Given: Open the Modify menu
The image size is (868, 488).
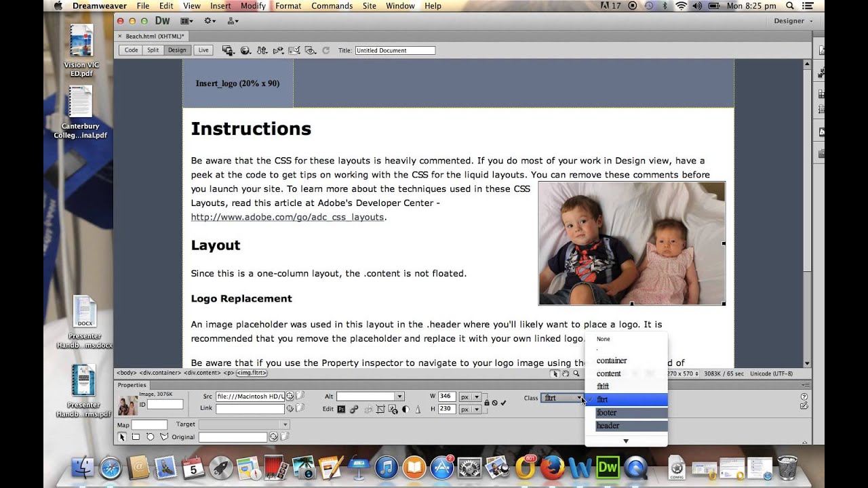Looking at the screenshot, I should (x=253, y=6).
